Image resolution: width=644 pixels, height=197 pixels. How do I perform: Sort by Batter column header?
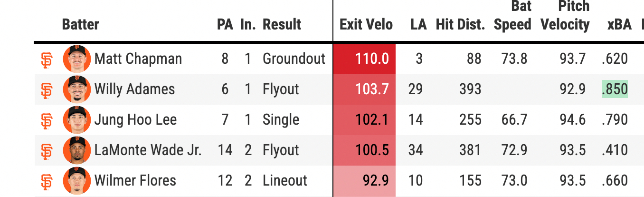point(80,24)
